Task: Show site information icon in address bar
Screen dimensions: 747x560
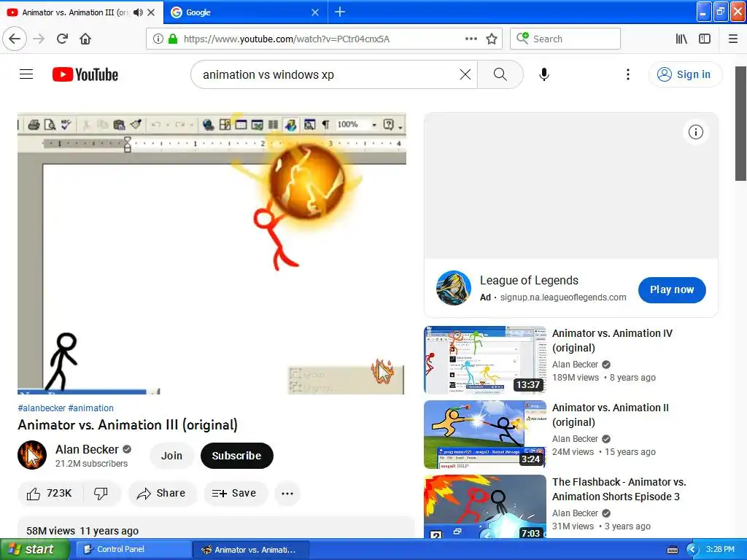Action: click(158, 39)
